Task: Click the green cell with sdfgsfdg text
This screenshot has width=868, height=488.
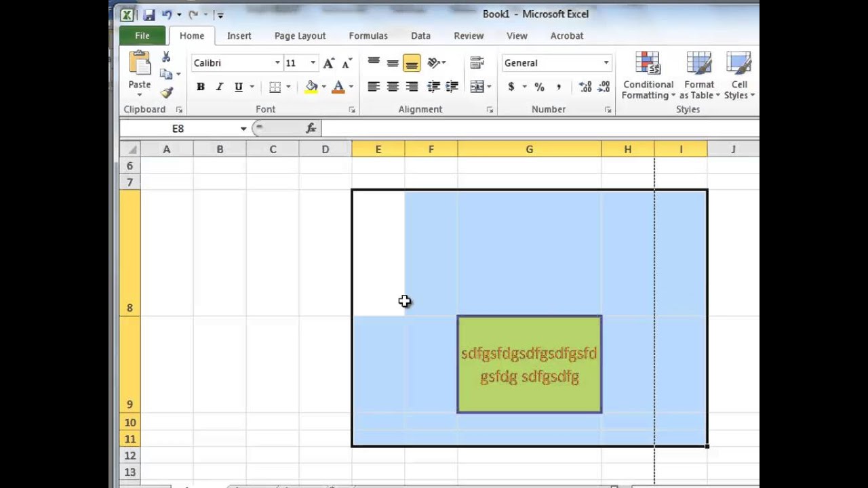Action: click(x=530, y=365)
